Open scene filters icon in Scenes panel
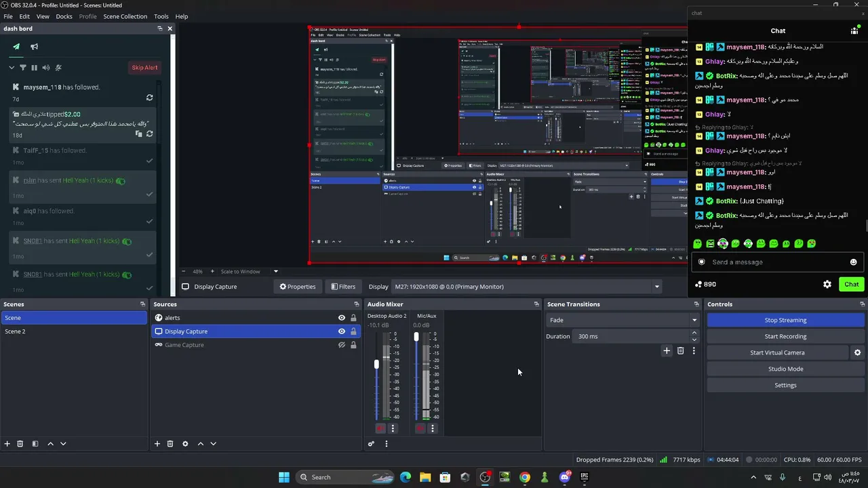 35,444
